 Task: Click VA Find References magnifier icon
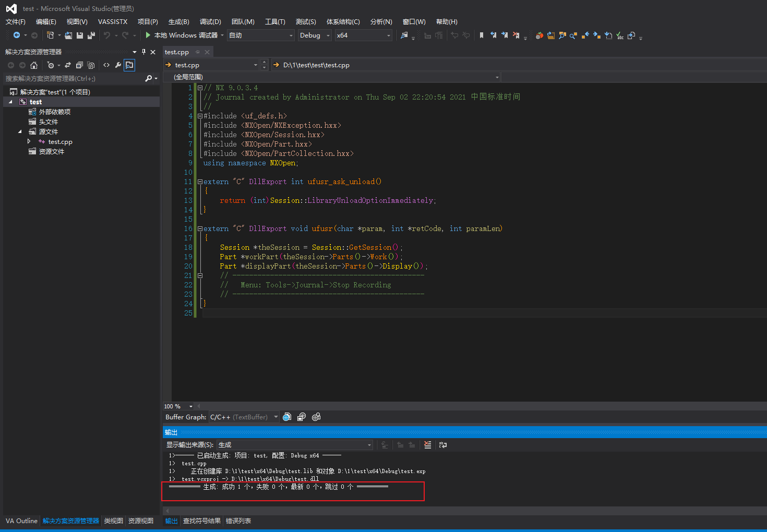[x=573, y=35]
